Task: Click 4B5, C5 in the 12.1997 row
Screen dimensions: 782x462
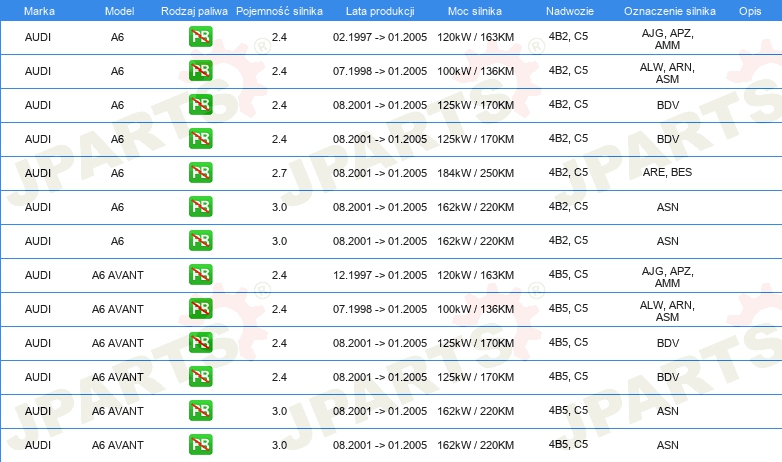Action: point(568,274)
